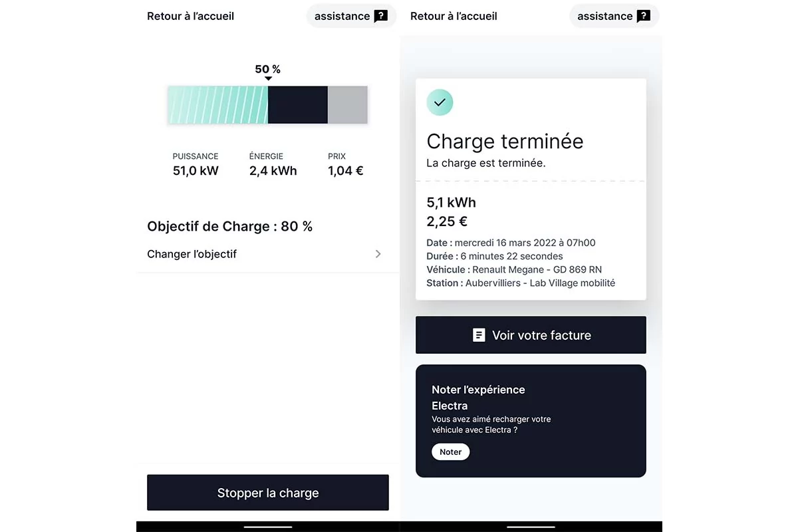Click the Noter rating button
The height and width of the screenshot is (532, 798).
[x=451, y=452]
